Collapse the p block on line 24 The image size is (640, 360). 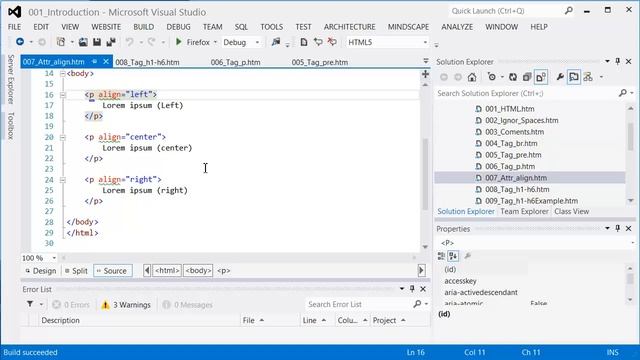point(62,180)
